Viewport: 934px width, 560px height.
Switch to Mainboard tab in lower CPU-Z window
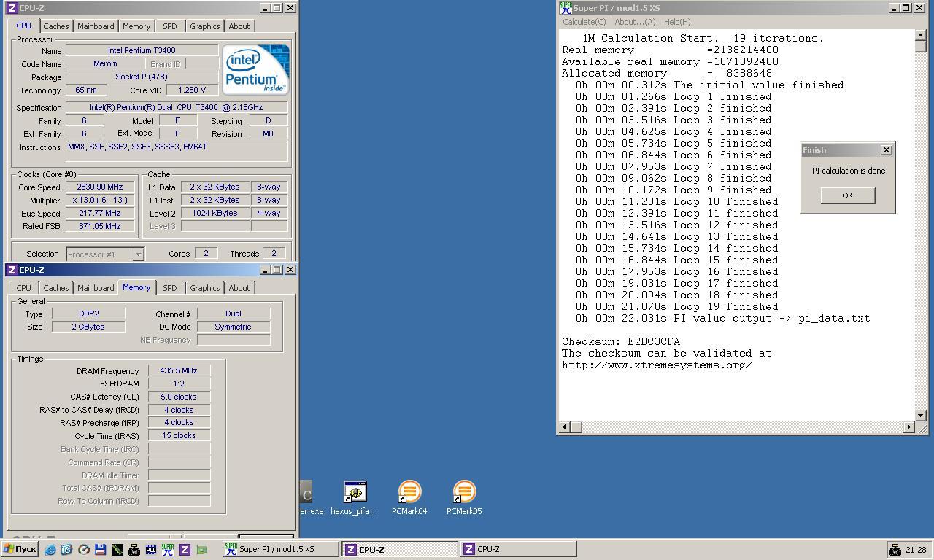(96, 288)
